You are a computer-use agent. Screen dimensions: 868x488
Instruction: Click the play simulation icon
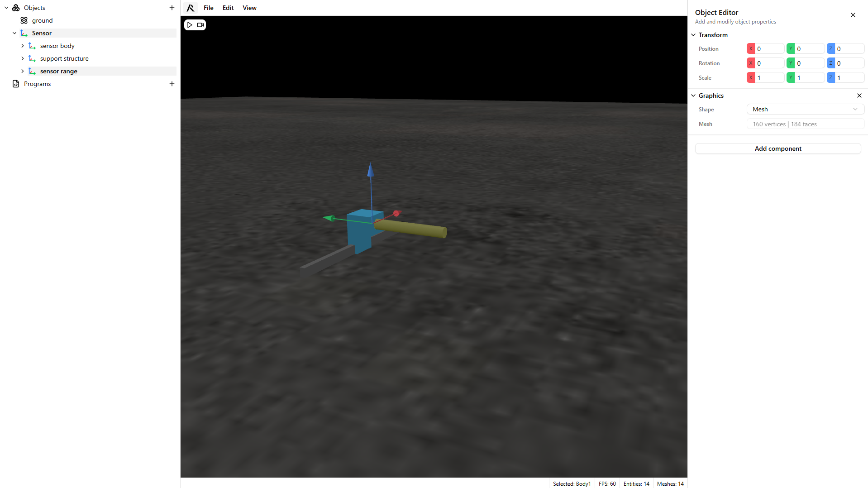coord(190,25)
